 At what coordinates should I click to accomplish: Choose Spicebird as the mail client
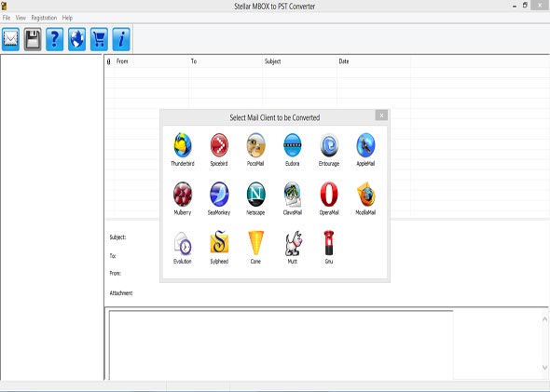pyautogui.click(x=219, y=145)
